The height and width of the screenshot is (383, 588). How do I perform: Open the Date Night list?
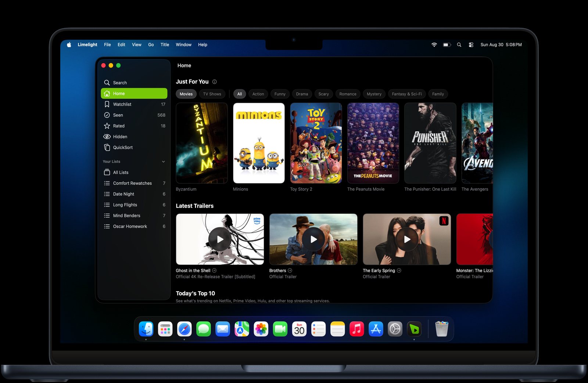tap(134, 194)
